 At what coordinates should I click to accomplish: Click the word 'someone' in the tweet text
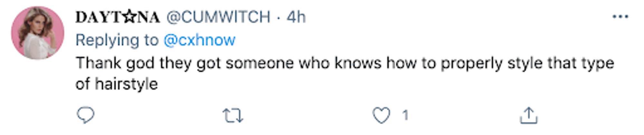[x=260, y=63]
